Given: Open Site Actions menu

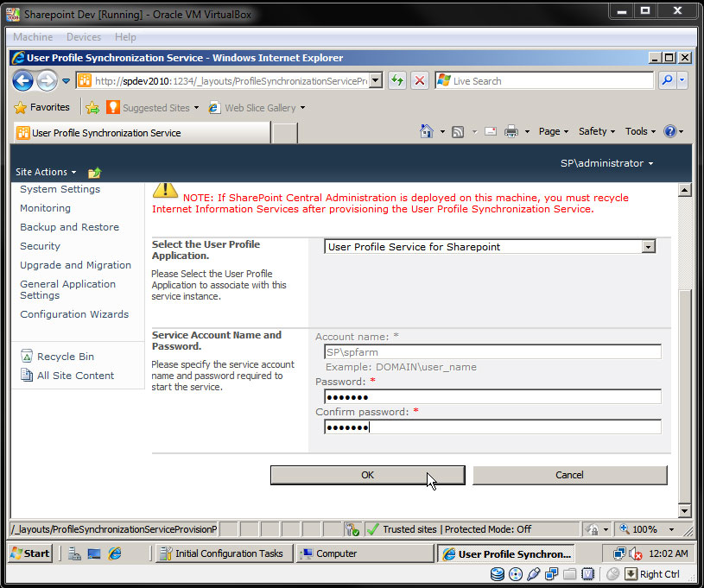Looking at the screenshot, I should (x=46, y=172).
